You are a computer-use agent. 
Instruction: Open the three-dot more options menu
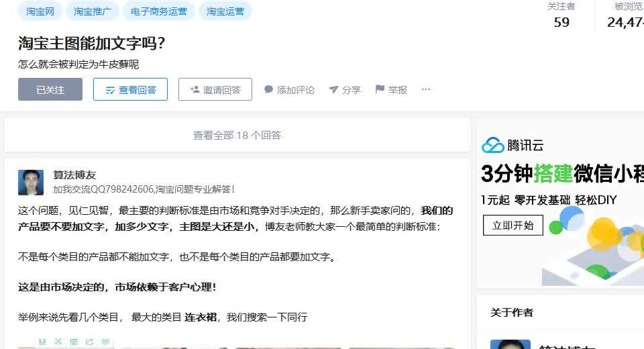(426, 89)
